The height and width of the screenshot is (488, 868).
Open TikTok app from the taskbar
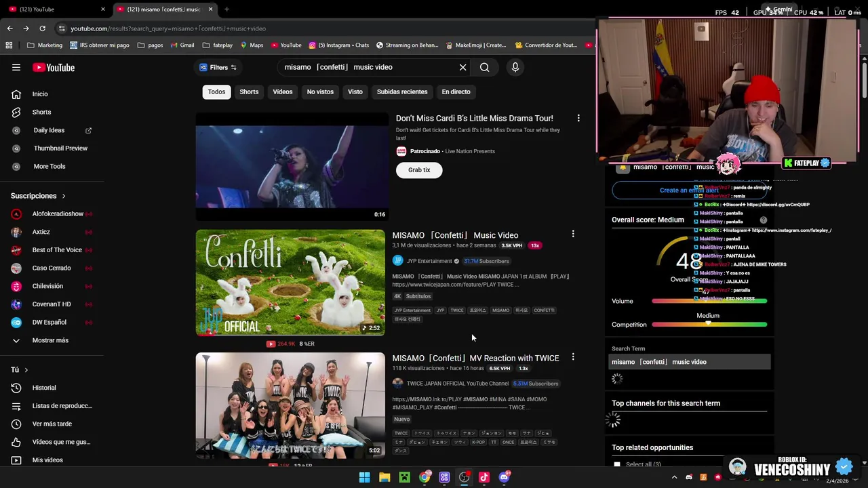pyautogui.click(x=484, y=477)
